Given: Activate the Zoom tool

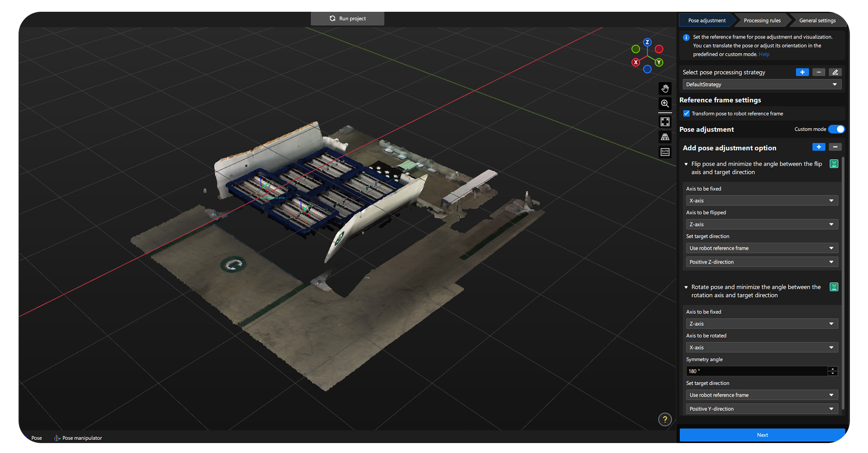Looking at the screenshot, I should [x=665, y=104].
